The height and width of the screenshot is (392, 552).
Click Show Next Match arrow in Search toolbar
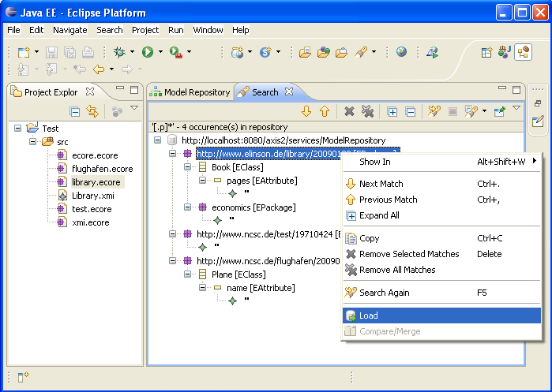[306, 111]
